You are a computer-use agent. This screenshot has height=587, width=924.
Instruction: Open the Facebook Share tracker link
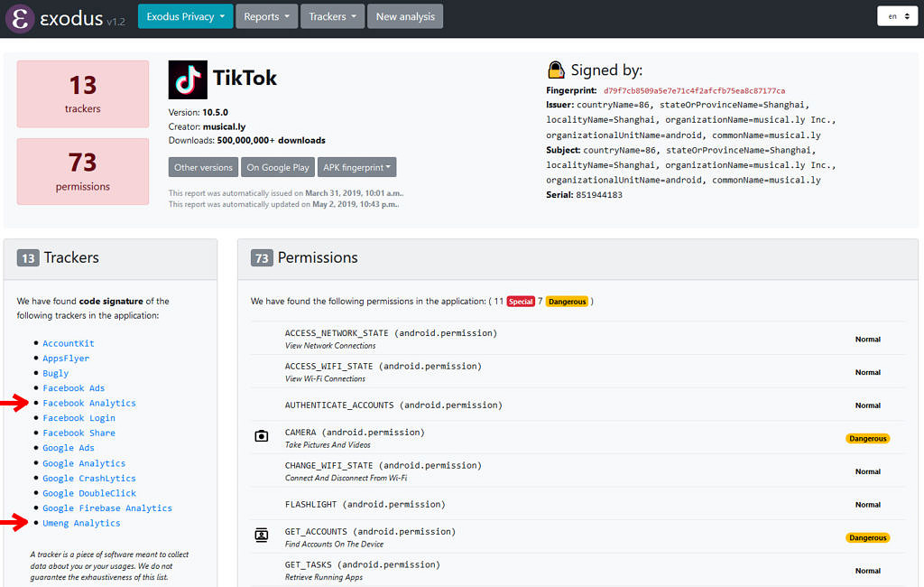click(79, 433)
